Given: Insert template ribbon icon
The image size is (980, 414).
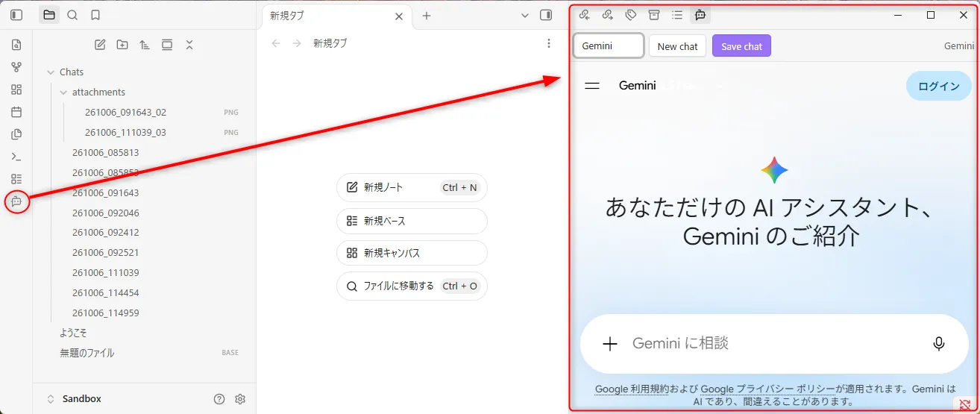Looking at the screenshot, I should [x=16, y=134].
